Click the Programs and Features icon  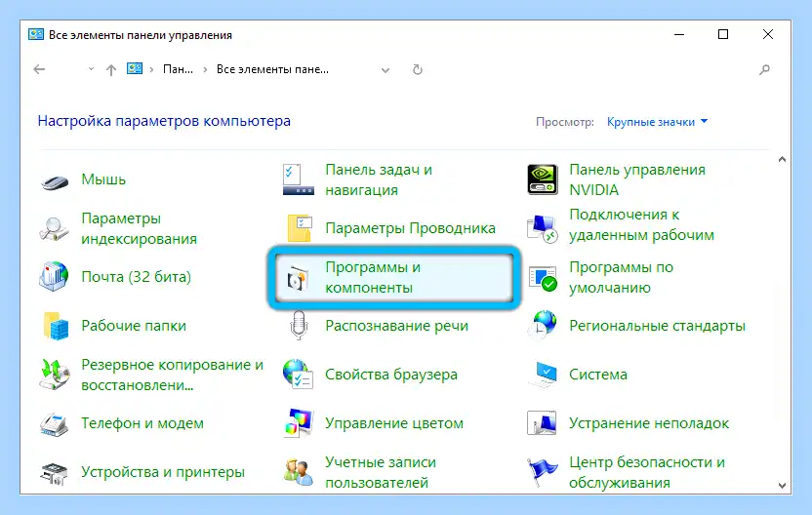point(298,278)
